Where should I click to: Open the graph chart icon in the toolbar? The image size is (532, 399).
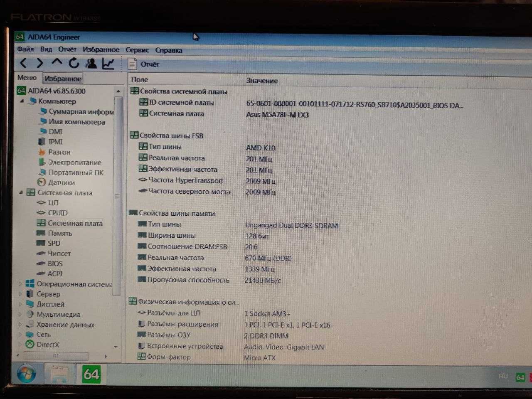click(108, 63)
